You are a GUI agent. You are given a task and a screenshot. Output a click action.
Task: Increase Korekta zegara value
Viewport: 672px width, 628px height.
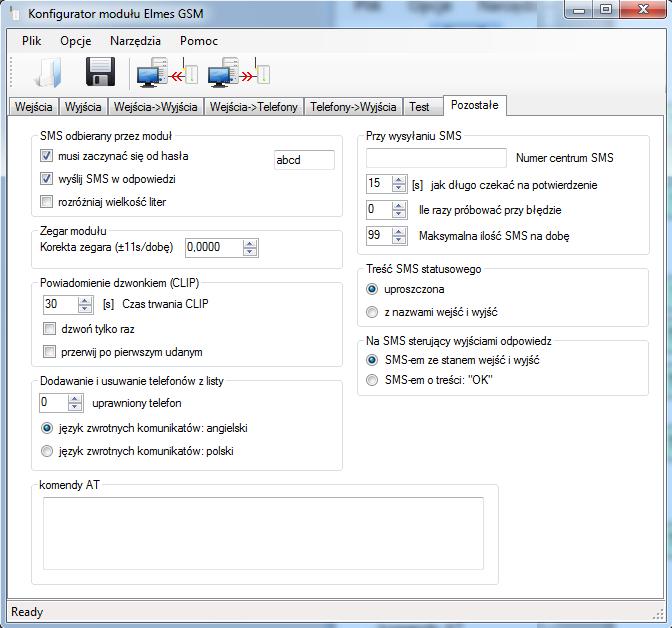tap(250, 244)
